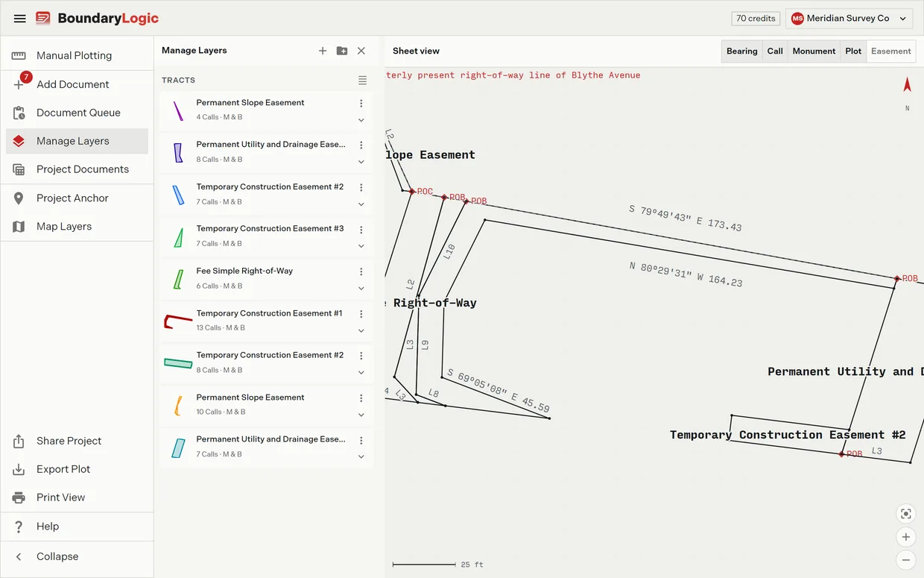
Task: Zoom out of the plot
Action: click(x=906, y=560)
